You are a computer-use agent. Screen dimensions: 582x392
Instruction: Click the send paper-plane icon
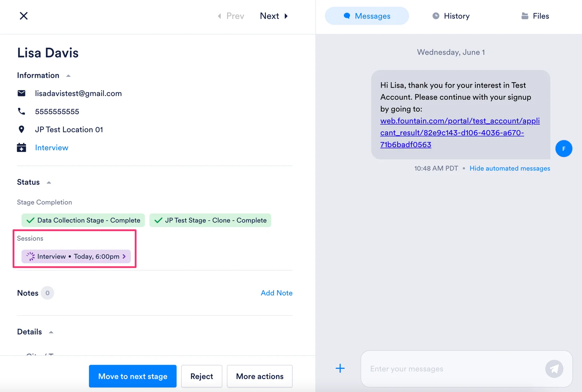click(554, 369)
